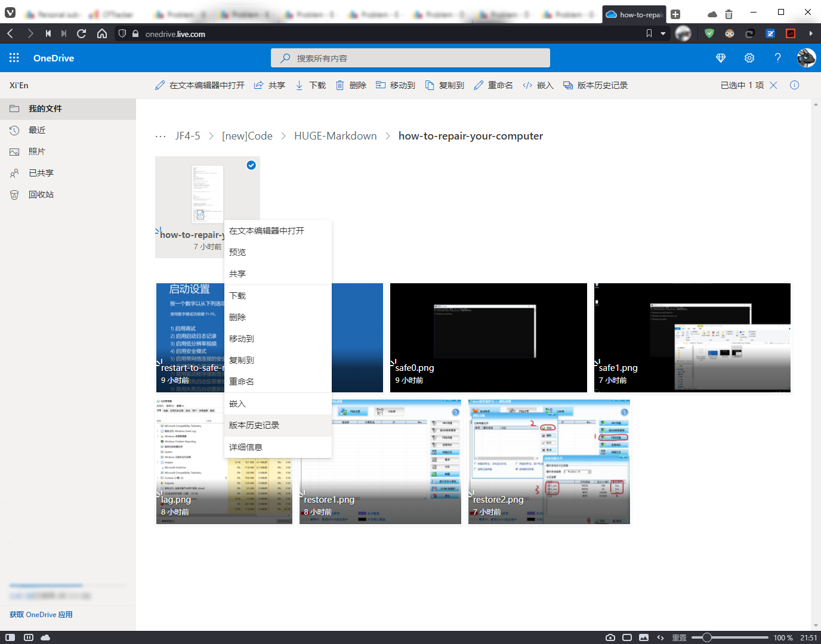This screenshot has height=644, width=821.
Task: Open Vivaldi main menu
Action: [10, 13]
